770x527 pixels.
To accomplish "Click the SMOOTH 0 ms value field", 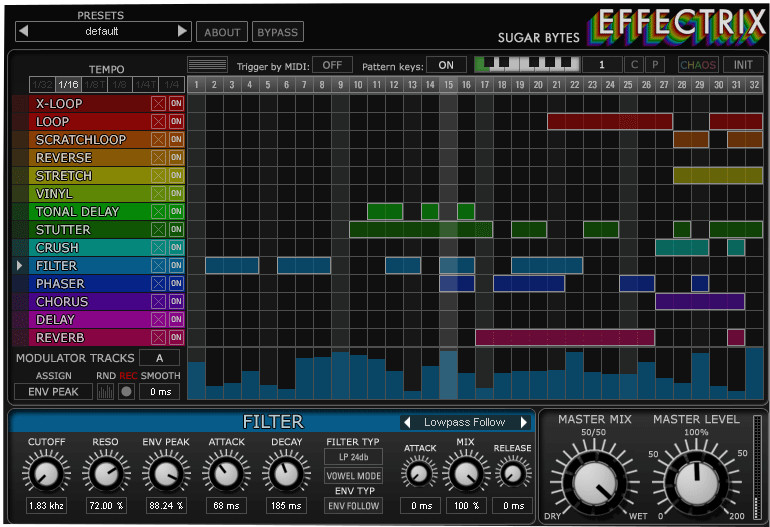I will (160, 392).
